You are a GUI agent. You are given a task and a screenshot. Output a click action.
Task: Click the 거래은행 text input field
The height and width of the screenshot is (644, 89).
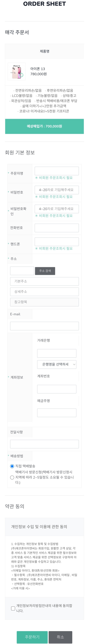(x=57, y=353)
